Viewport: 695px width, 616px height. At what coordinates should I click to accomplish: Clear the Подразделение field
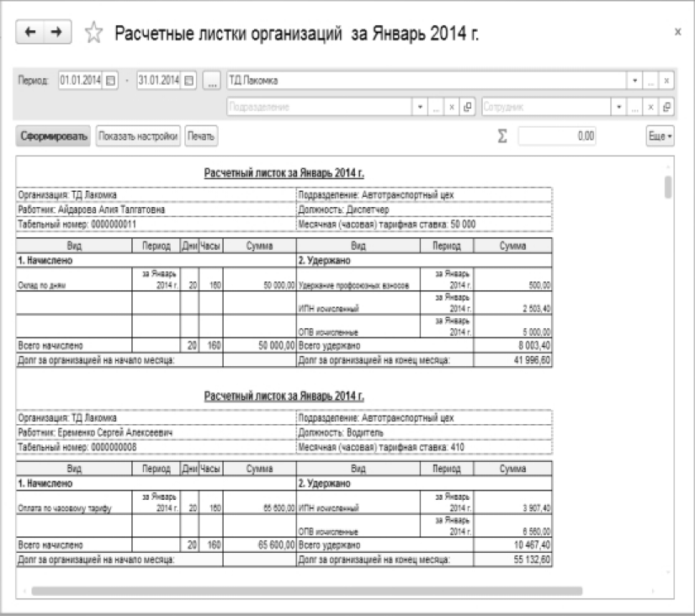pyautogui.click(x=452, y=107)
